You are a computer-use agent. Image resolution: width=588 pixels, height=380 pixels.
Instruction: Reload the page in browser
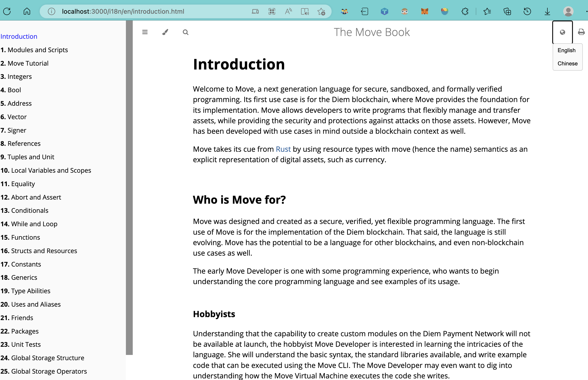click(x=7, y=11)
